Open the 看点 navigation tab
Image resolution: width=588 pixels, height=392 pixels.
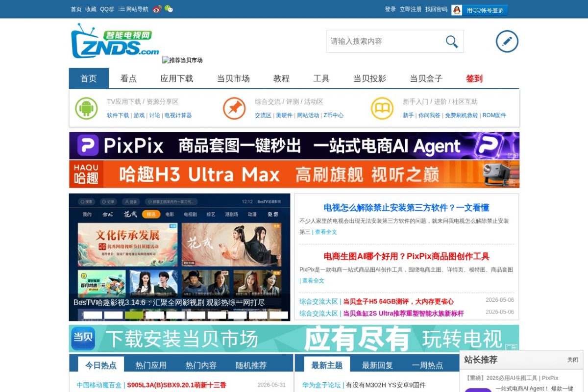coord(128,78)
